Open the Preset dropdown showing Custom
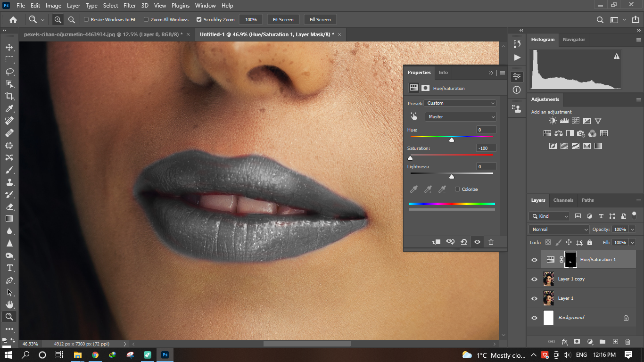 point(460,103)
